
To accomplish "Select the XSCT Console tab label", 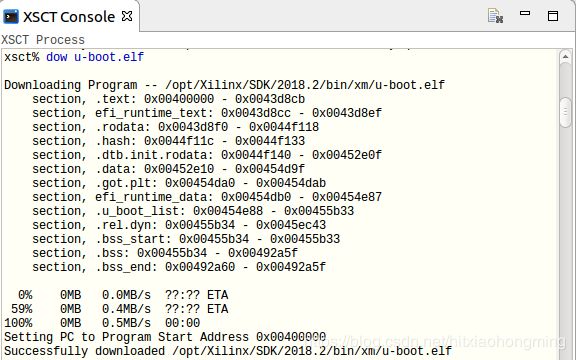I will pyautogui.click(x=69, y=17).
